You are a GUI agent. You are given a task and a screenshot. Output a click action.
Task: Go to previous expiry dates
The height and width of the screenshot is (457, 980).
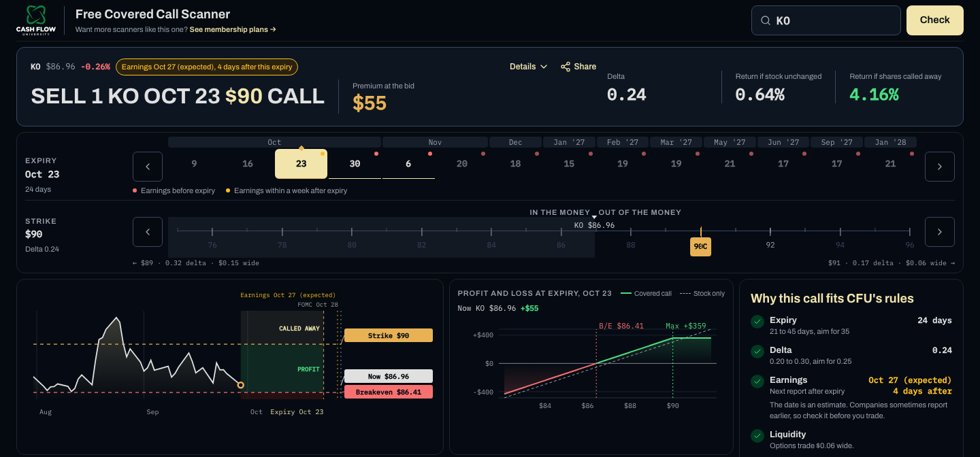click(x=148, y=167)
